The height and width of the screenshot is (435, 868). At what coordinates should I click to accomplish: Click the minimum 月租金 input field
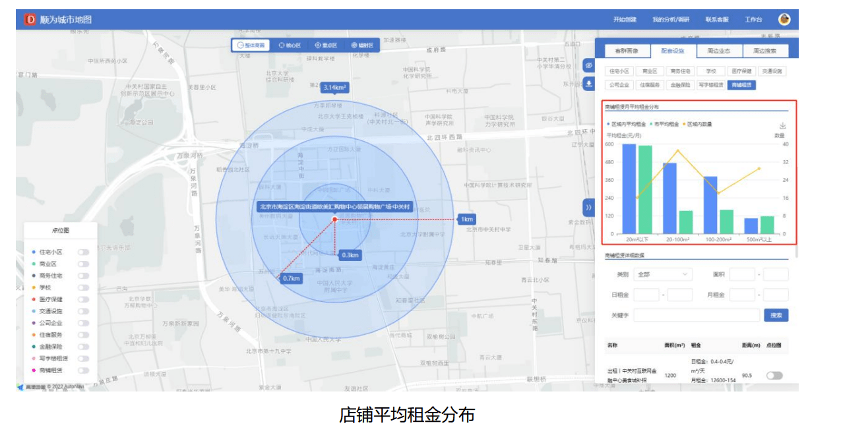pyautogui.click(x=742, y=295)
